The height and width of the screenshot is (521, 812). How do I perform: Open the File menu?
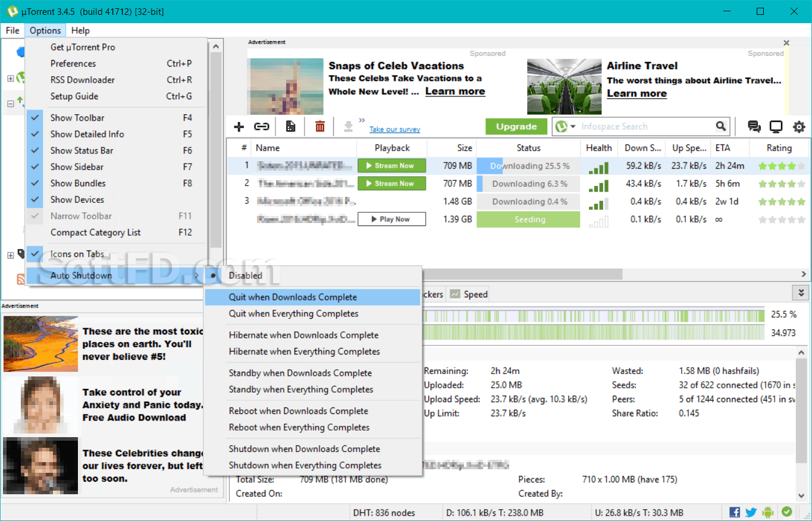12,30
